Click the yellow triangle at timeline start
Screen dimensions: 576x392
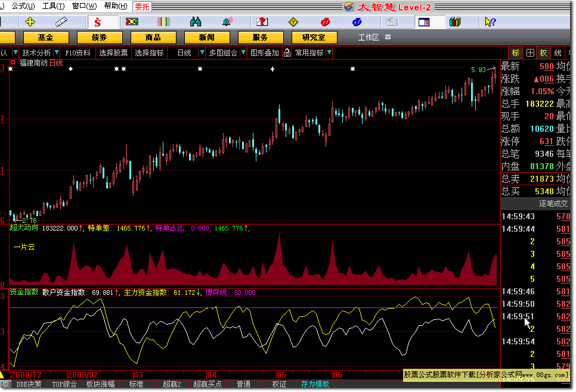coord(2,375)
